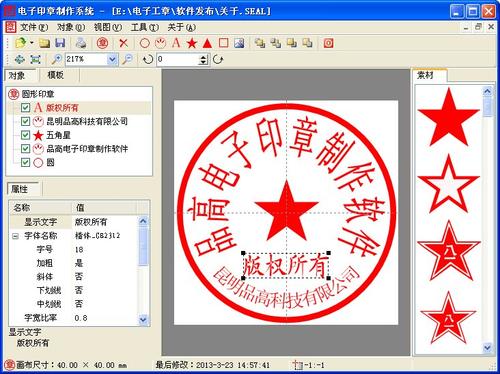Uncheck the 品高电子印章制作软件 checkbox

coord(25,149)
